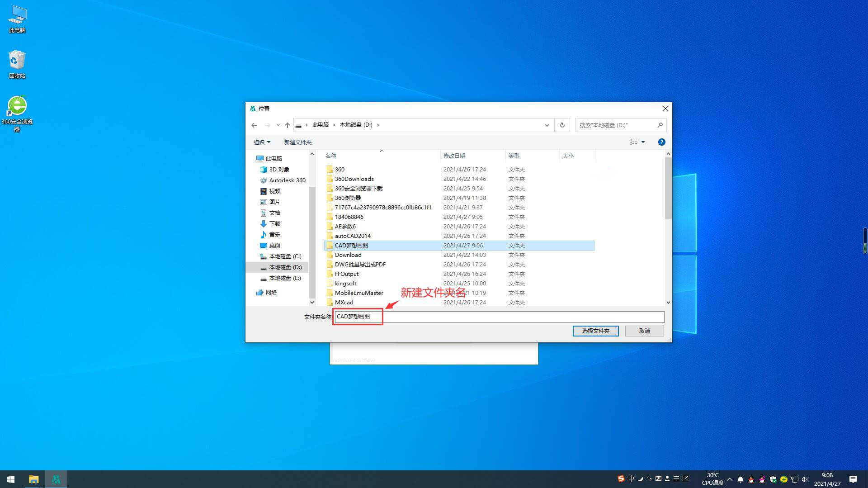
Task: Click 新建文件夹 toolbar button
Action: click(297, 142)
